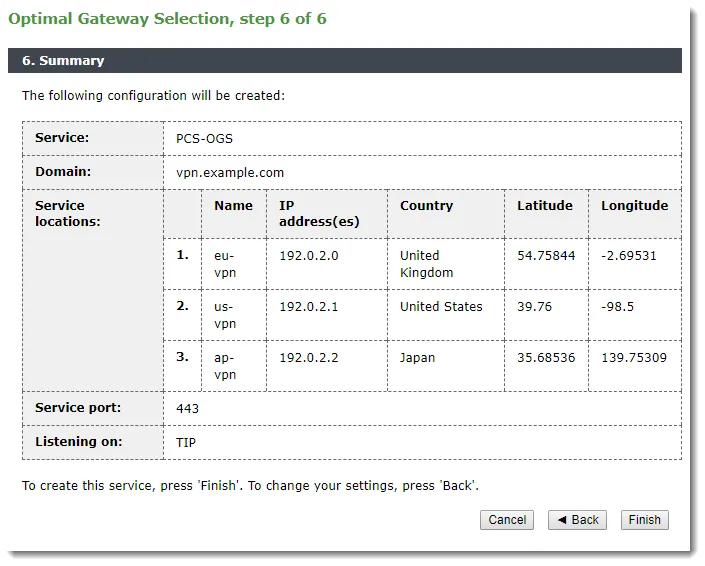Click the service port value 443
Viewport: 705px width, 566px height.
[x=187, y=409]
